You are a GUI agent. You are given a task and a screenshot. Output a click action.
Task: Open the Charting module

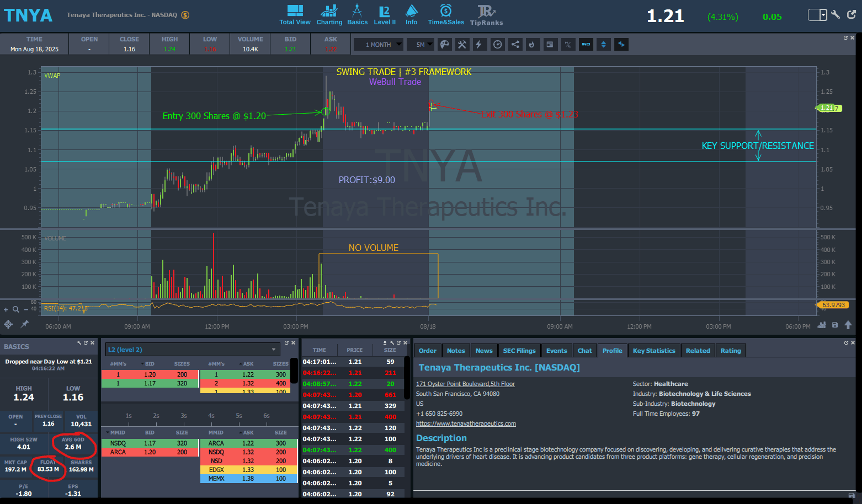point(329,15)
